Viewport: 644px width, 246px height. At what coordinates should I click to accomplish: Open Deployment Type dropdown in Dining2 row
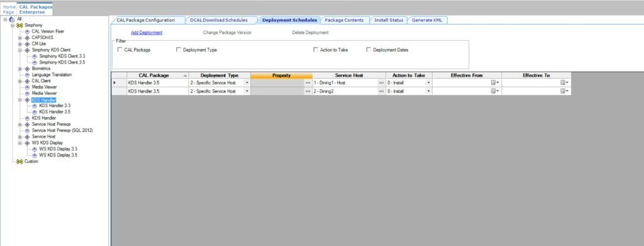pos(247,91)
